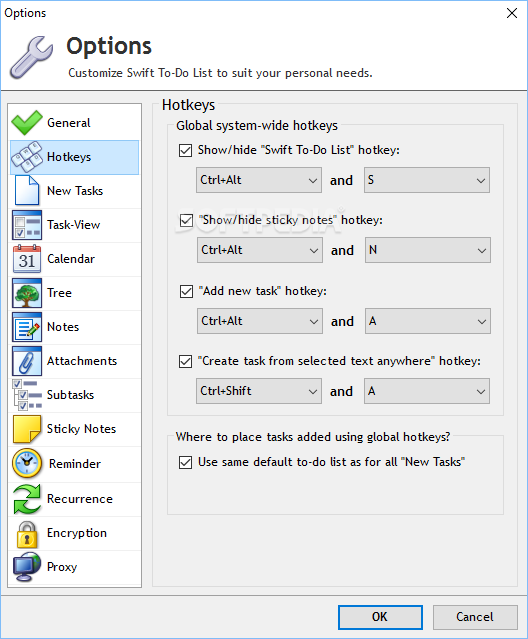Screen dimensions: 528x639
Task: Open the New Tasks settings page
Action: pos(75,191)
